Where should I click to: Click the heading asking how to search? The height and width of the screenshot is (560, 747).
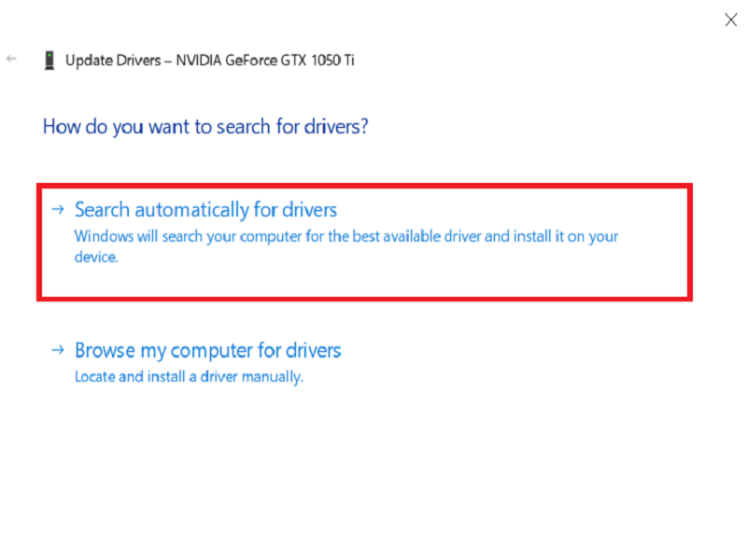pyautogui.click(x=205, y=126)
